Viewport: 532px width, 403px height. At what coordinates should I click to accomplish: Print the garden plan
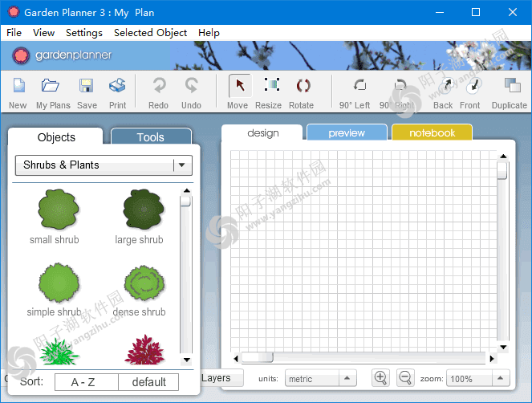pyautogui.click(x=117, y=92)
